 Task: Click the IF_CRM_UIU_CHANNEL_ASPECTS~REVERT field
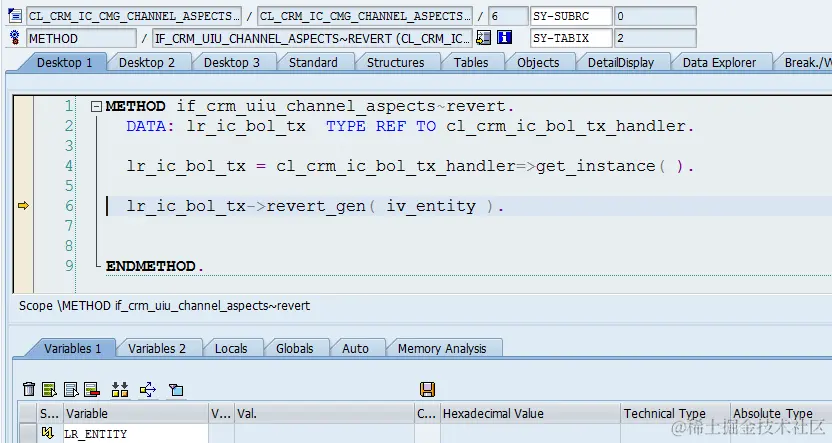(312, 38)
